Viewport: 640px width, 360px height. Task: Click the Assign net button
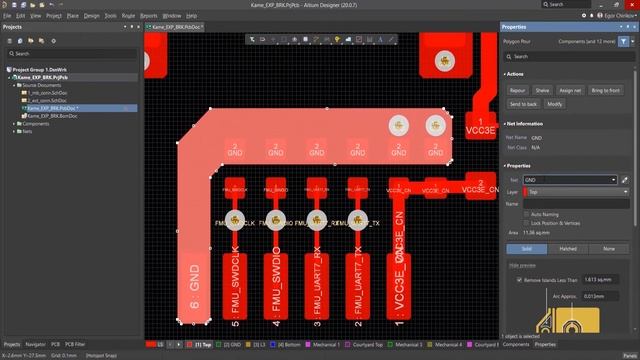(x=570, y=91)
